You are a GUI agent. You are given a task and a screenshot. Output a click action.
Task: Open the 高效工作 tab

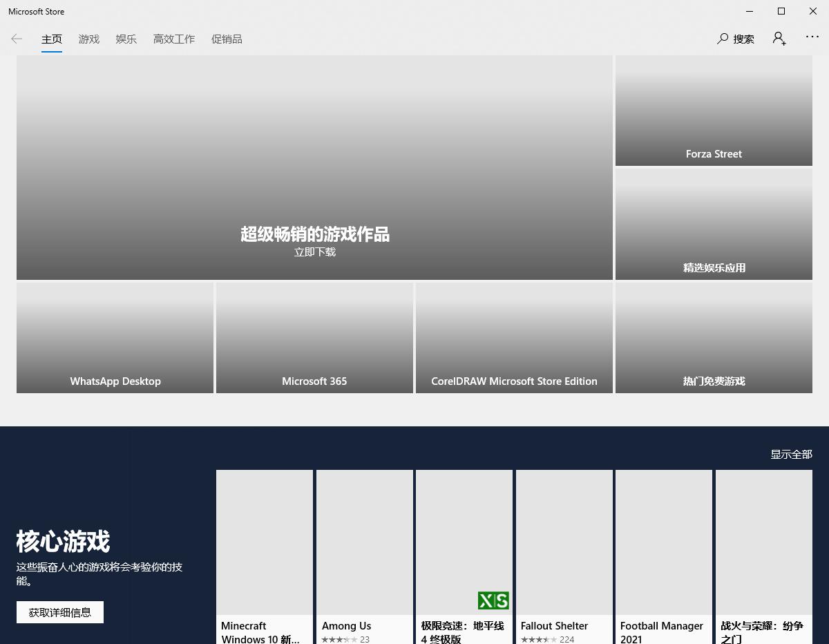[x=173, y=39]
